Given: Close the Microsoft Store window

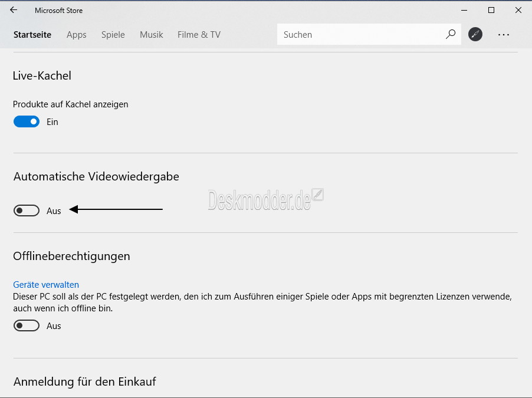Looking at the screenshot, I should (518, 10).
